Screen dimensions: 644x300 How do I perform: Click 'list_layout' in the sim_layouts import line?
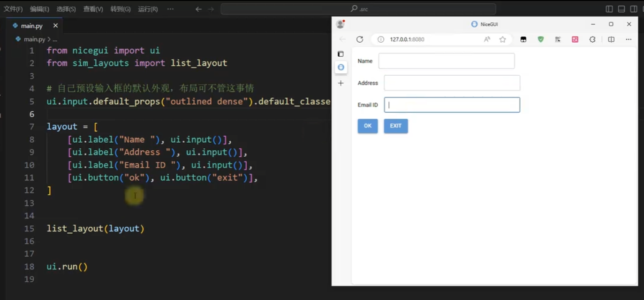click(x=199, y=63)
